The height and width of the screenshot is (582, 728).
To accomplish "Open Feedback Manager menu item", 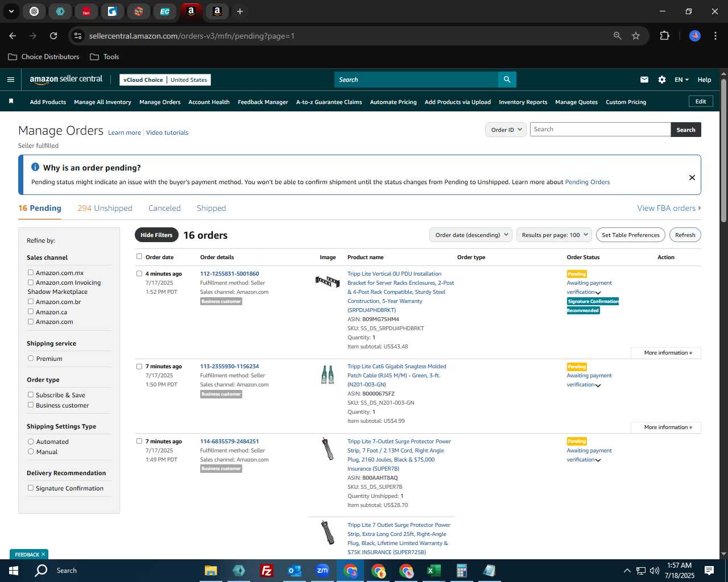I will point(263,102).
